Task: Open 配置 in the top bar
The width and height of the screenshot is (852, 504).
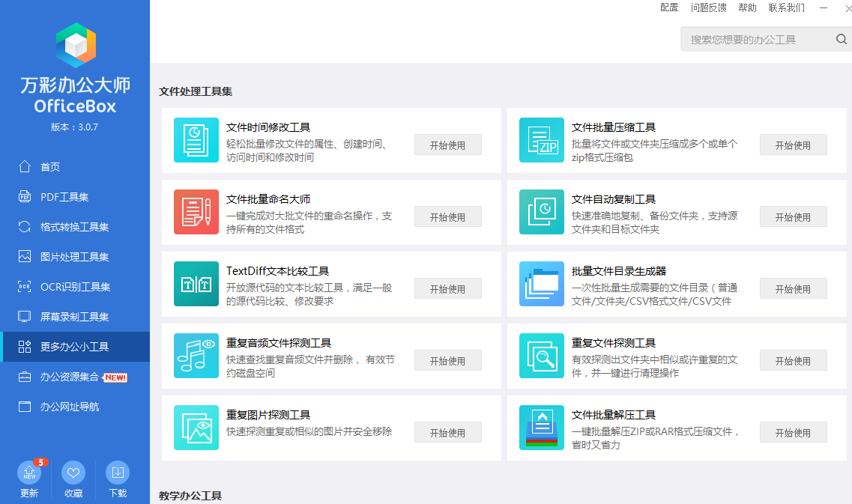Action: (x=669, y=7)
